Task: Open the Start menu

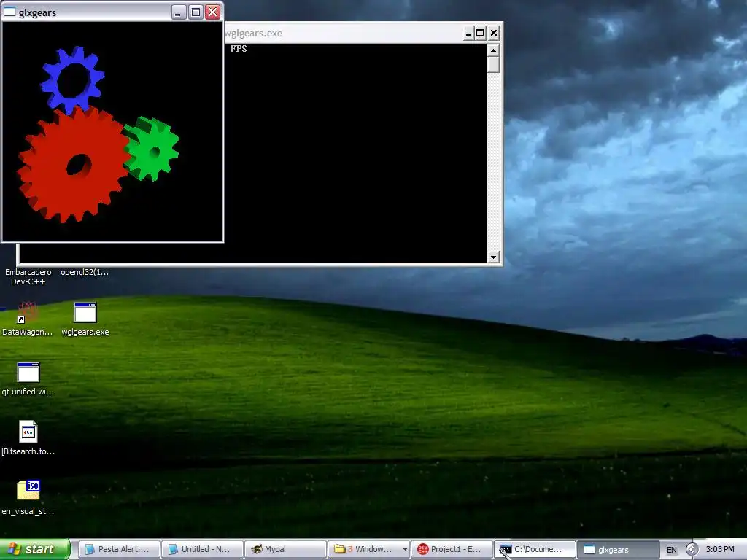Action: tap(35, 549)
